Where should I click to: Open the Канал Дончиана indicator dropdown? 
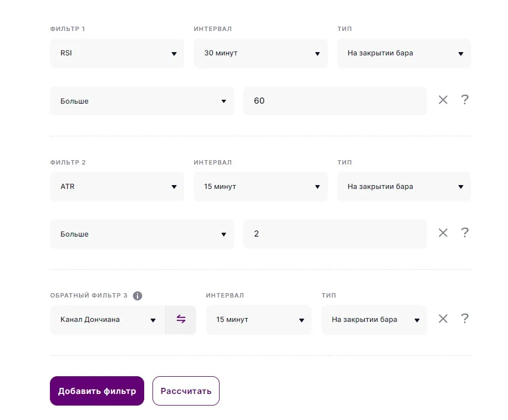pyautogui.click(x=108, y=320)
